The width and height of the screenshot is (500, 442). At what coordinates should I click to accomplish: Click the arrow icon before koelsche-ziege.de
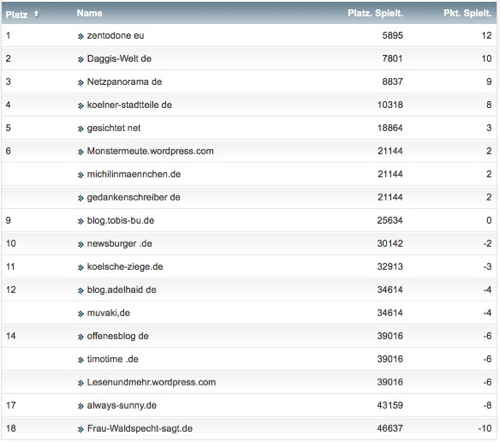point(80,268)
